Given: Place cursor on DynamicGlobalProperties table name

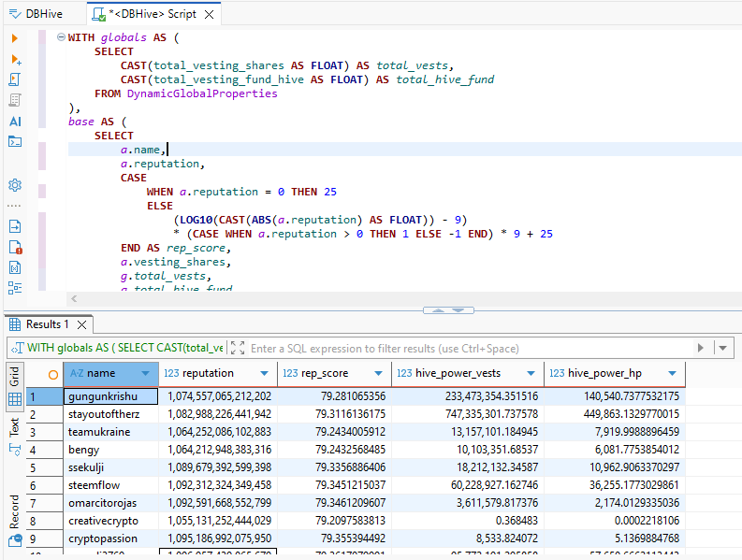Looking at the screenshot, I should 202,93.
